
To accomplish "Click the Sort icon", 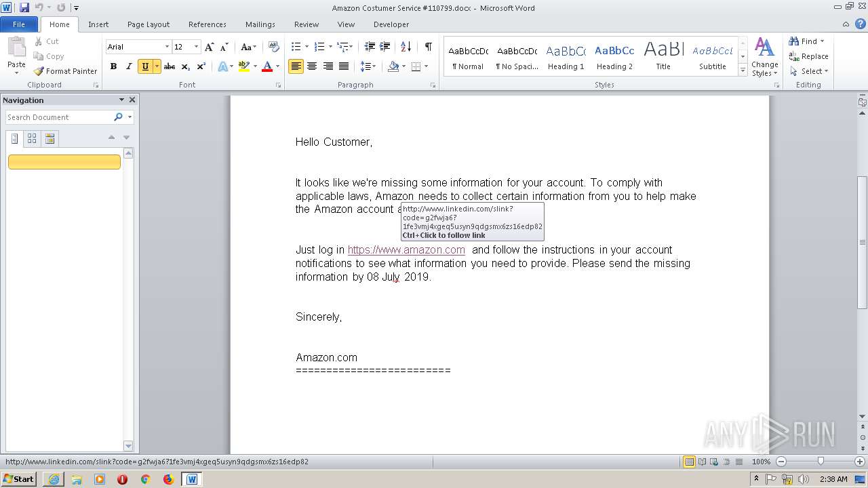I will pyautogui.click(x=406, y=47).
